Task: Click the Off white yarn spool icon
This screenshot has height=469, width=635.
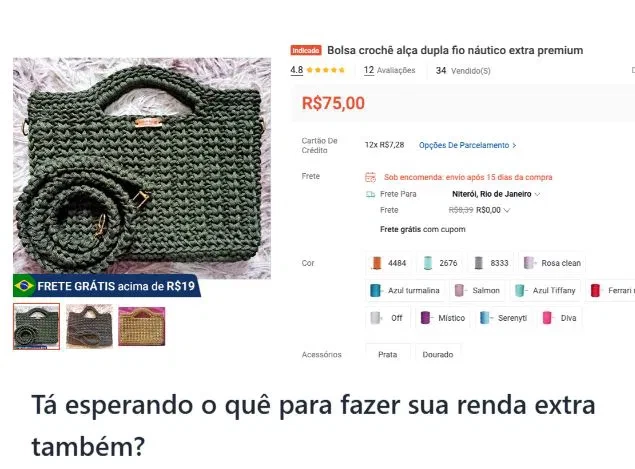Action: [x=376, y=318]
